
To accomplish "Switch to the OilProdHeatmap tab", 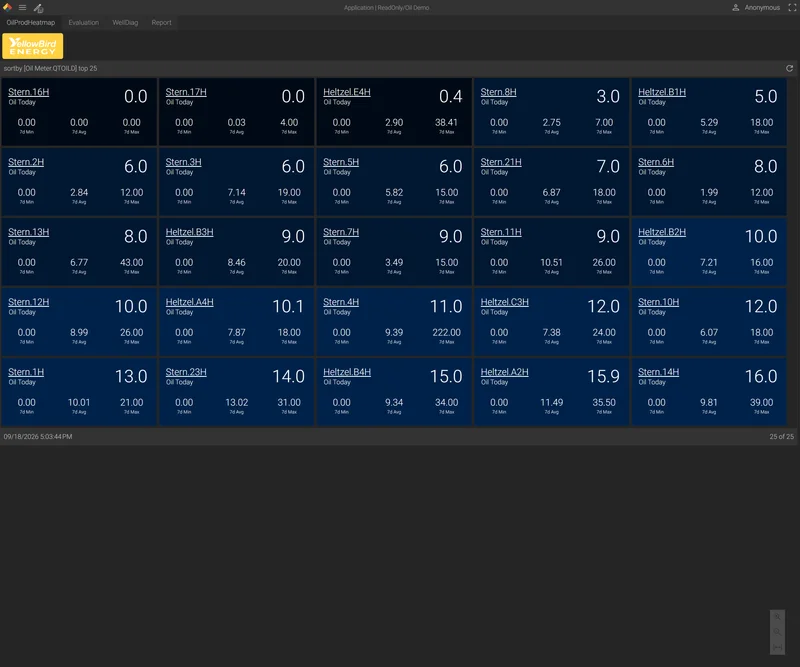I will click(31, 22).
